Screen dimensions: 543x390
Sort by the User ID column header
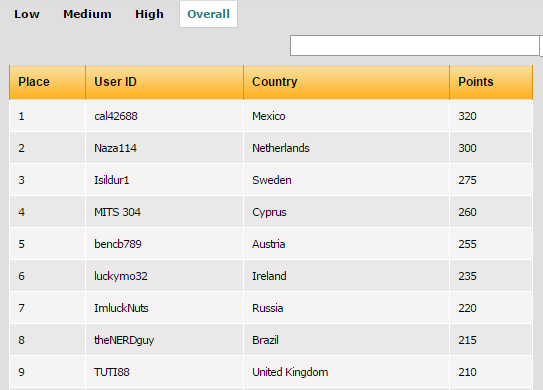click(x=164, y=82)
